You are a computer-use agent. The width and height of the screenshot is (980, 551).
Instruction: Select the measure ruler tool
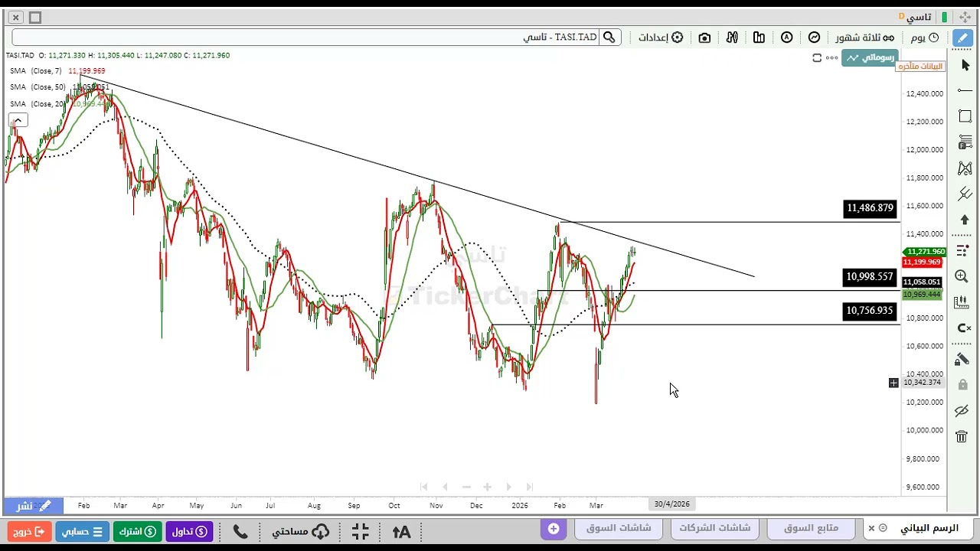962,302
